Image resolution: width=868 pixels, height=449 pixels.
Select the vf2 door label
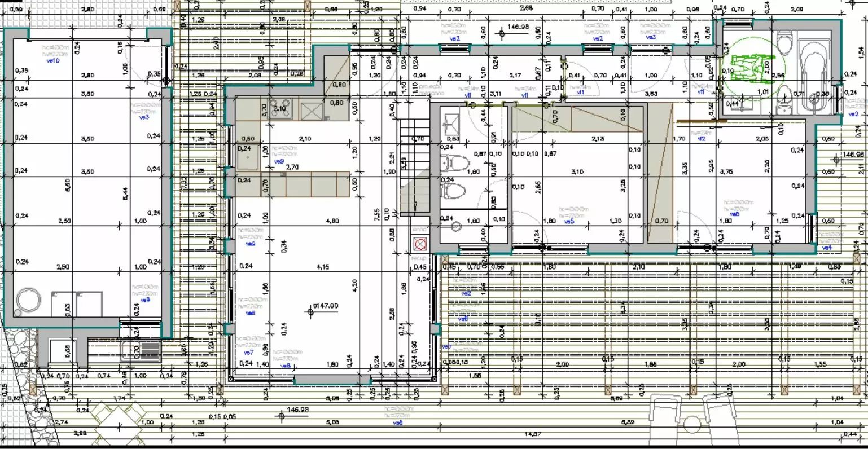(702, 138)
